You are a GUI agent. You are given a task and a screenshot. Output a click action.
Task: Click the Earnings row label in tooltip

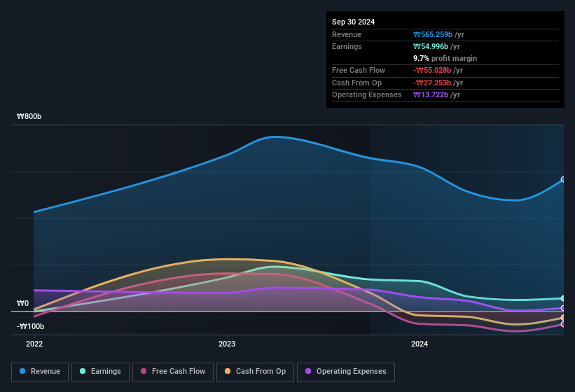pyautogui.click(x=347, y=46)
